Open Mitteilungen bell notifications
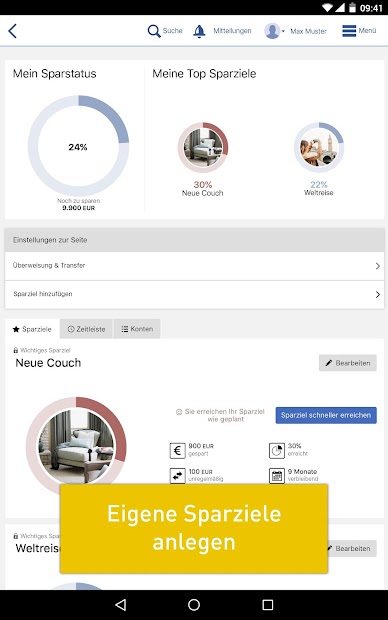388x620 pixels. [199, 31]
